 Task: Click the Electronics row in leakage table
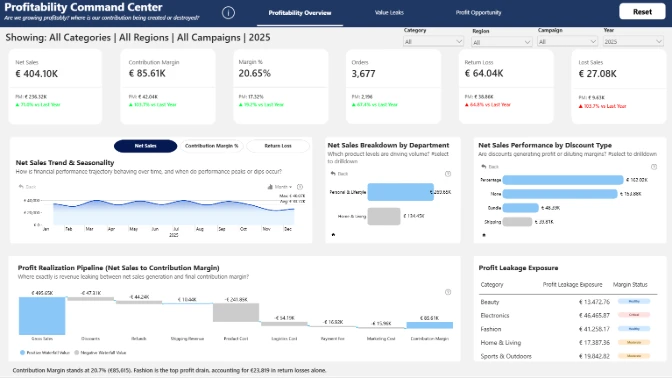tap(568, 315)
